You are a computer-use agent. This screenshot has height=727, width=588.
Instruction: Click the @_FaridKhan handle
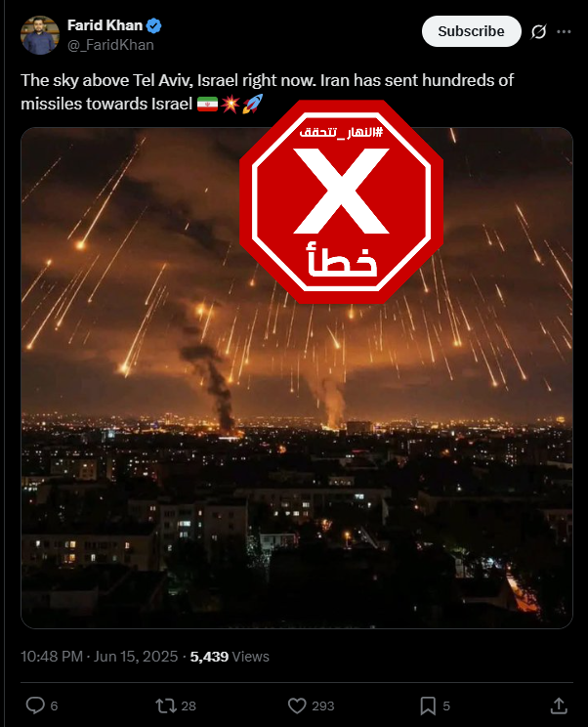pos(110,45)
